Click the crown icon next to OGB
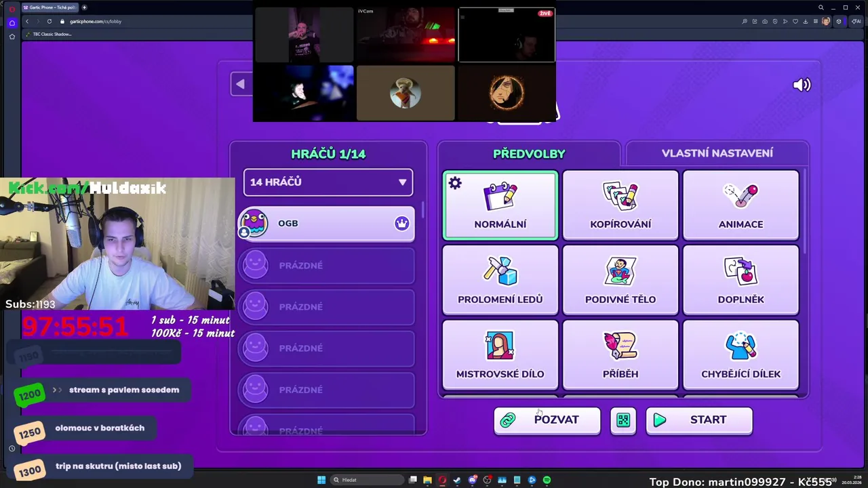Screen dimensions: 868x488 click(x=402, y=223)
